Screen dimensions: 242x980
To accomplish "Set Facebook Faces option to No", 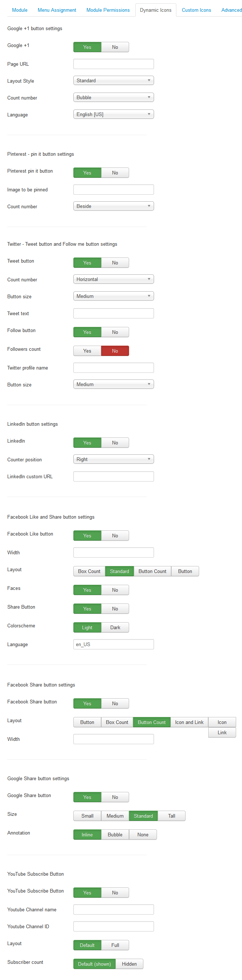I will pyautogui.click(x=115, y=590).
